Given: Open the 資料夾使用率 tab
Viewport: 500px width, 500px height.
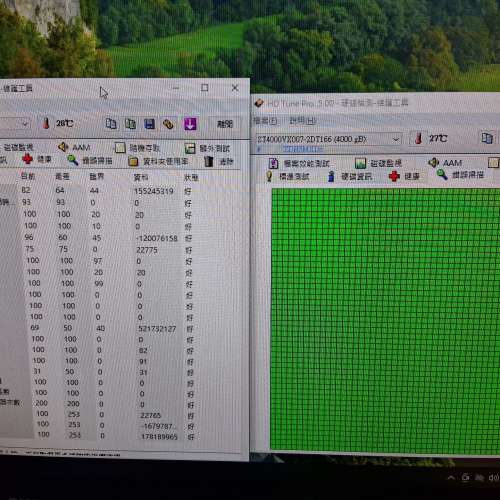Looking at the screenshot, I should coord(158,162).
